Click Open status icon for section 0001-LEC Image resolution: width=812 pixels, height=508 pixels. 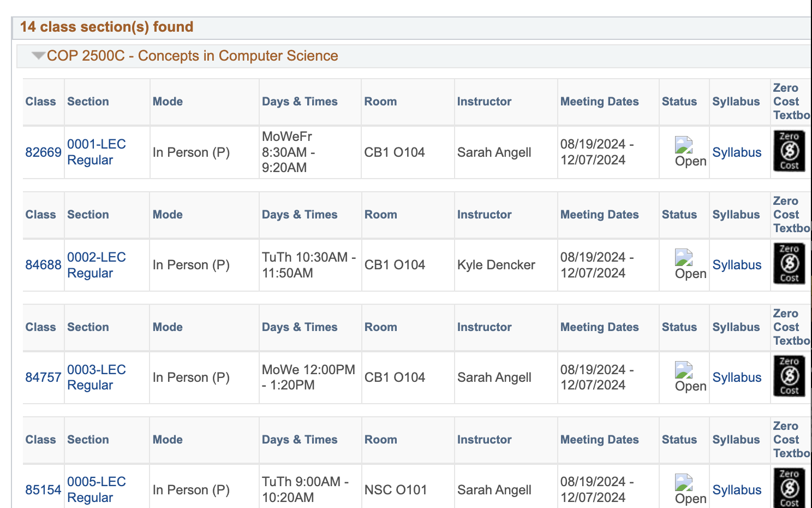[x=684, y=145]
